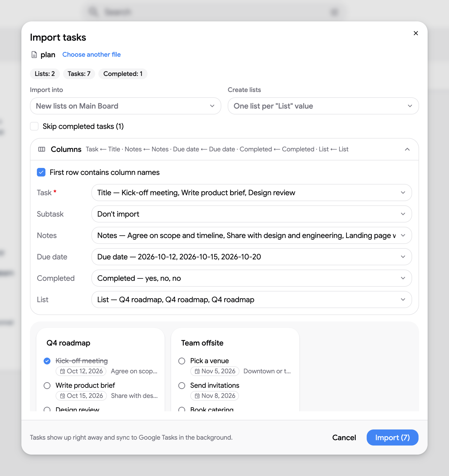449x476 pixels.
Task: Click the plan file name
Action: click(x=48, y=55)
